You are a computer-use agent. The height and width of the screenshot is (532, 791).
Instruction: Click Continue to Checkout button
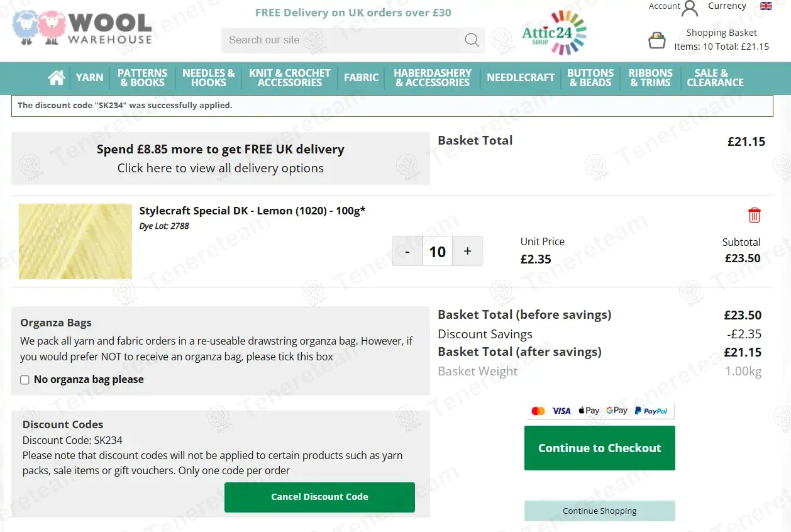599,448
